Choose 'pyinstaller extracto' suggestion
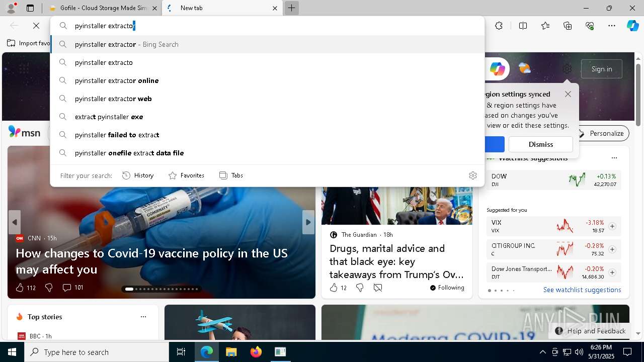The height and width of the screenshot is (362, 644). (267, 62)
